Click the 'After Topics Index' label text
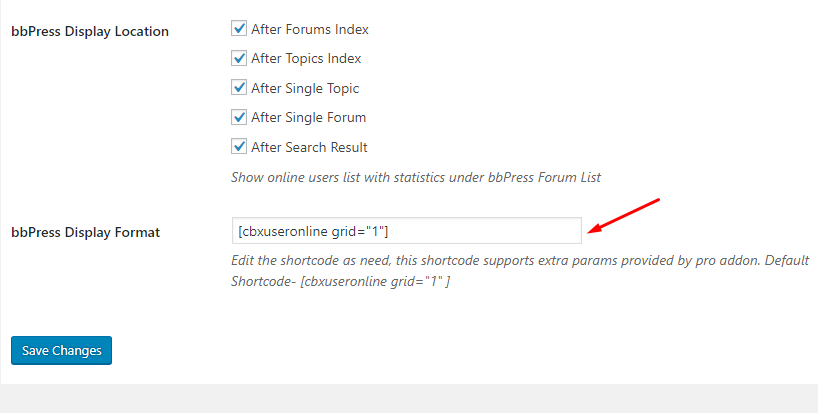 point(306,58)
